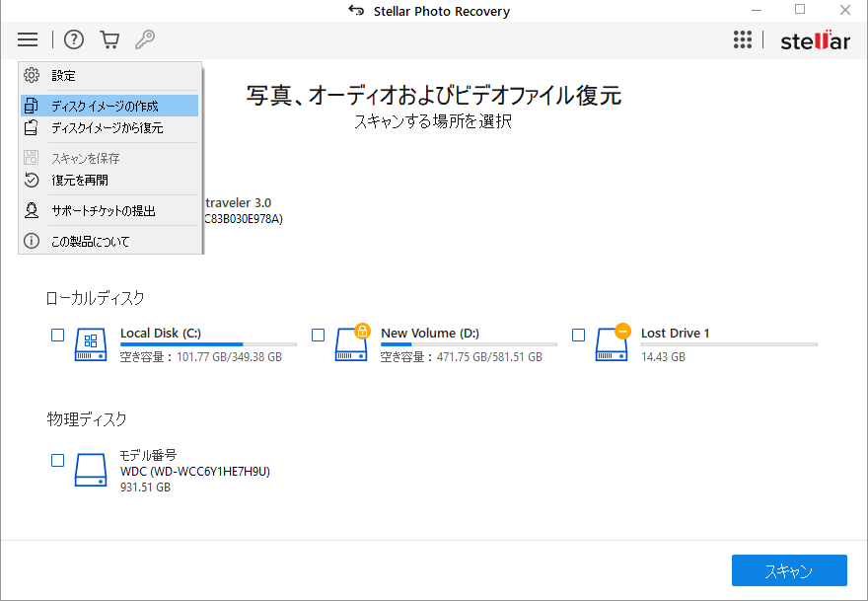Image resolution: width=868 pixels, height=601 pixels.
Task: Choose ディスクイメージの作成 menu item
Action: (x=109, y=106)
